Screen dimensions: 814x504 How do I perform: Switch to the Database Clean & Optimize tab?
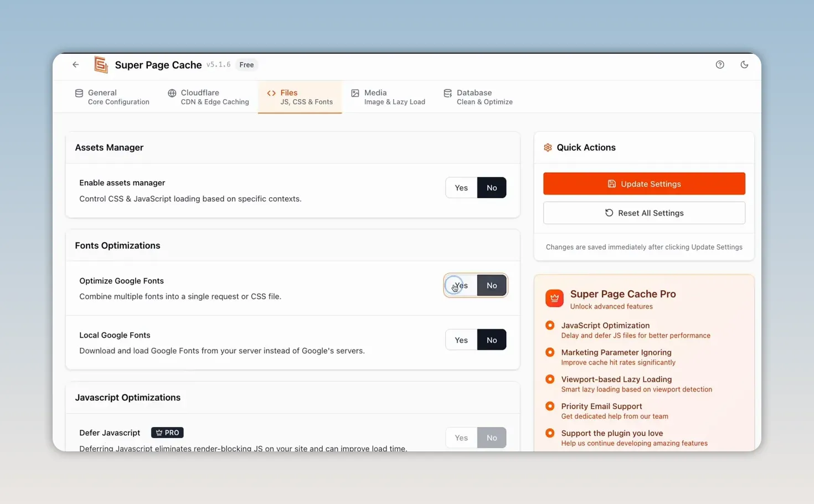tap(478, 97)
